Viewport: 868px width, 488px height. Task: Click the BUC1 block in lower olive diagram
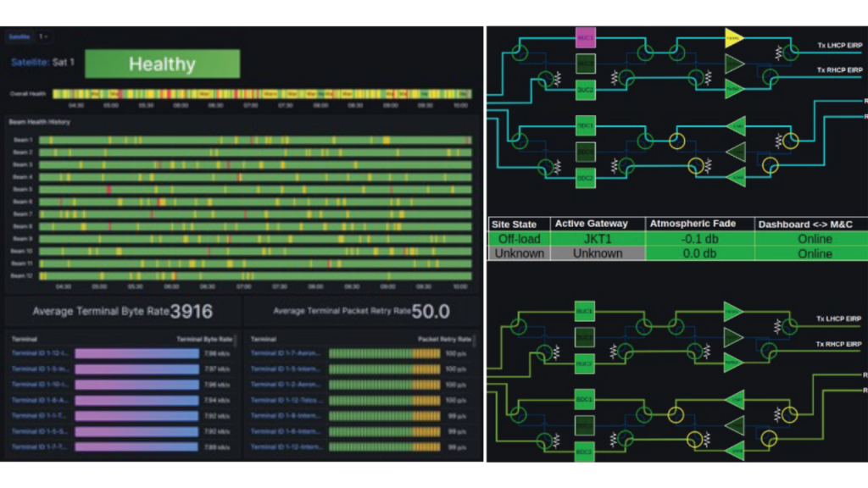click(585, 311)
